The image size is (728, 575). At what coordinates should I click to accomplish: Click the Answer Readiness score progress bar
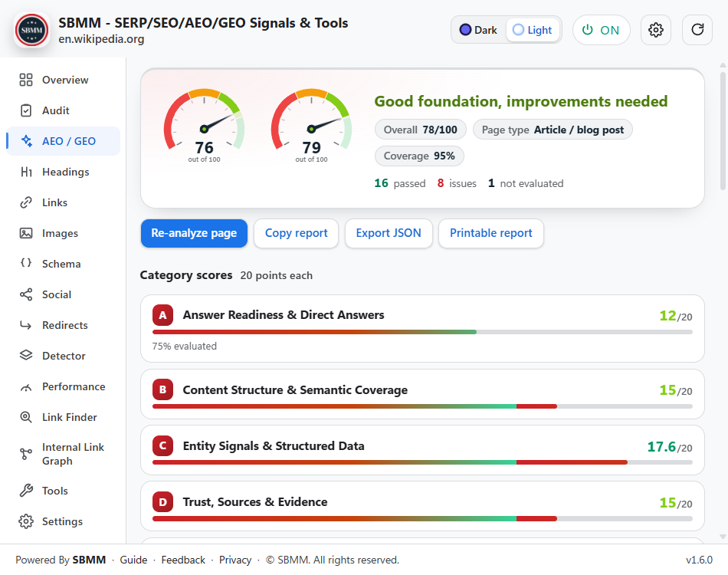click(x=422, y=332)
